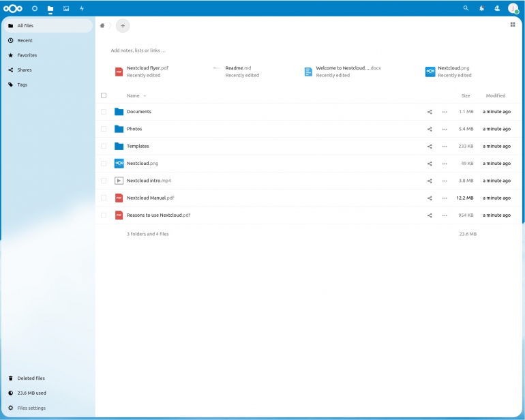Click the search magnifier icon
Viewport: 525px width, 420px height.
coord(466,8)
